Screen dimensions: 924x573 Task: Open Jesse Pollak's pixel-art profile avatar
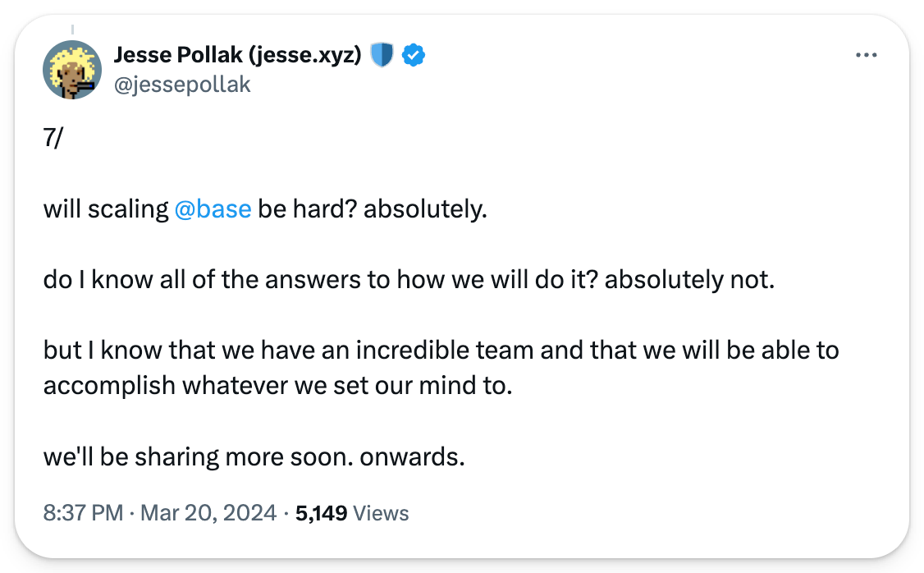coord(72,70)
